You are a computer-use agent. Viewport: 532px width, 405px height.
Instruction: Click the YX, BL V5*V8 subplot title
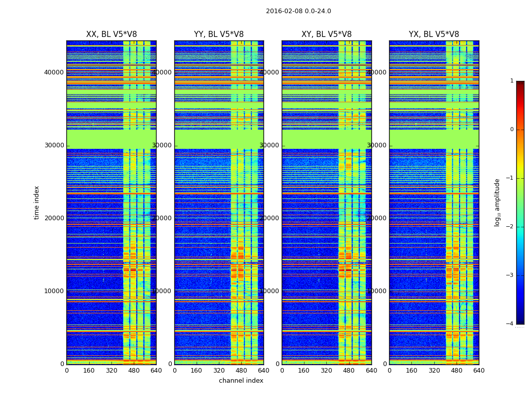(x=434, y=34)
